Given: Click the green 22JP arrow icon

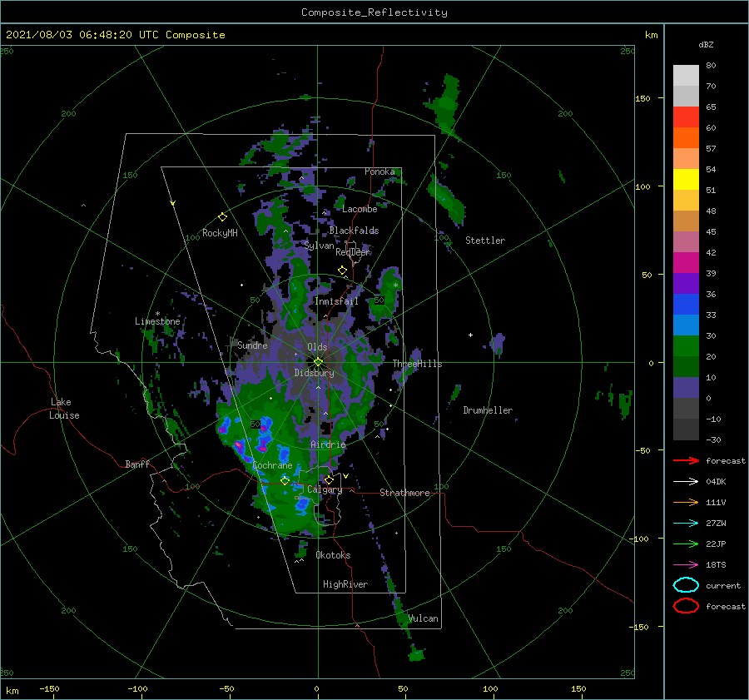Looking at the screenshot, I should point(686,544).
